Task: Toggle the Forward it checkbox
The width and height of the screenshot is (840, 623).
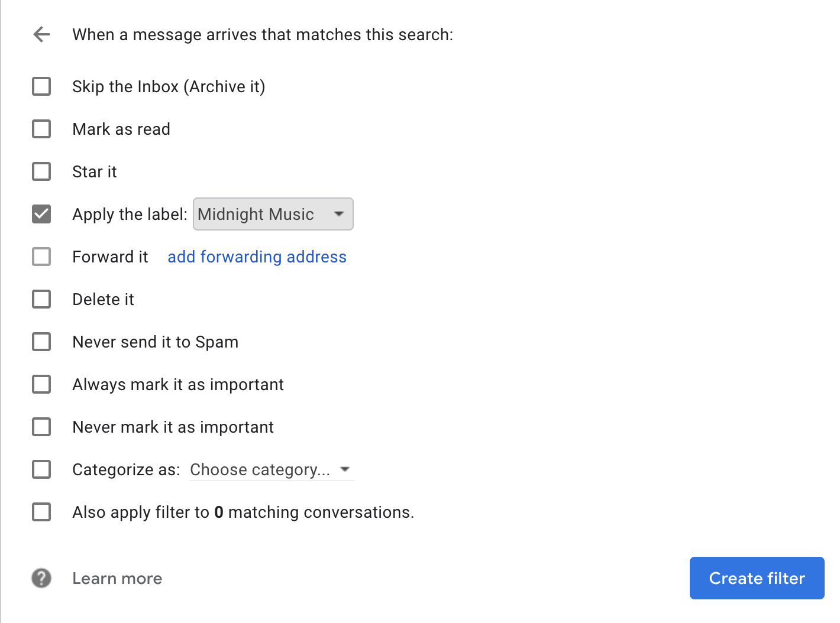Action: pyautogui.click(x=41, y=257)
